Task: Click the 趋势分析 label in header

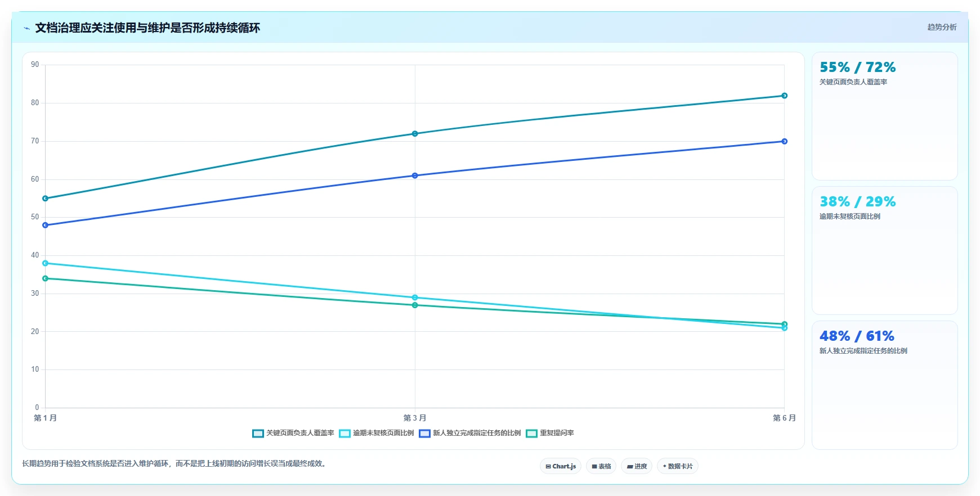Action: 942,27
